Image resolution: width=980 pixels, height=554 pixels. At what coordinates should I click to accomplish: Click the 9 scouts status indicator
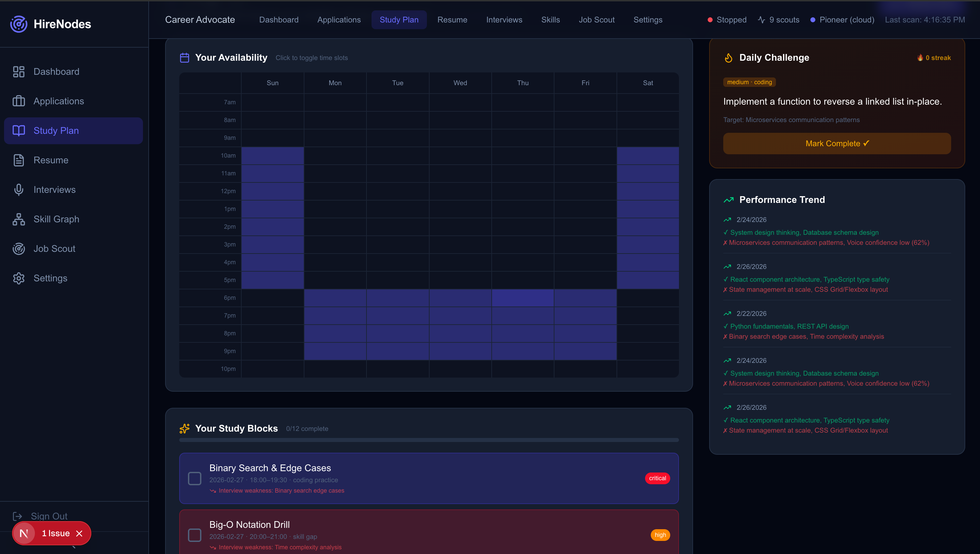(x=779, y=20)
